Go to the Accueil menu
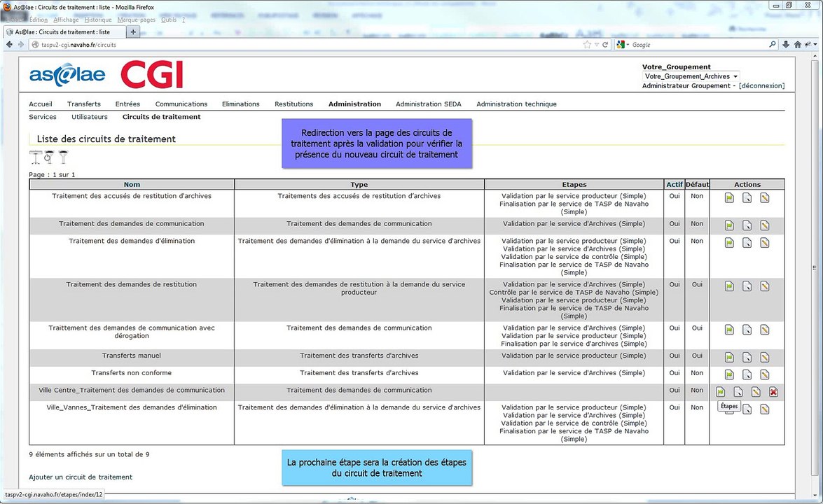 [41, 104]
